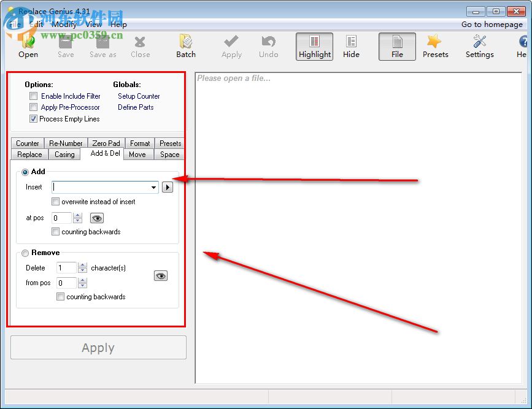The width and height of the screenshot is (532, 409).
Task: Click the Save toolbar icon
Action: [x=66, y=47]
